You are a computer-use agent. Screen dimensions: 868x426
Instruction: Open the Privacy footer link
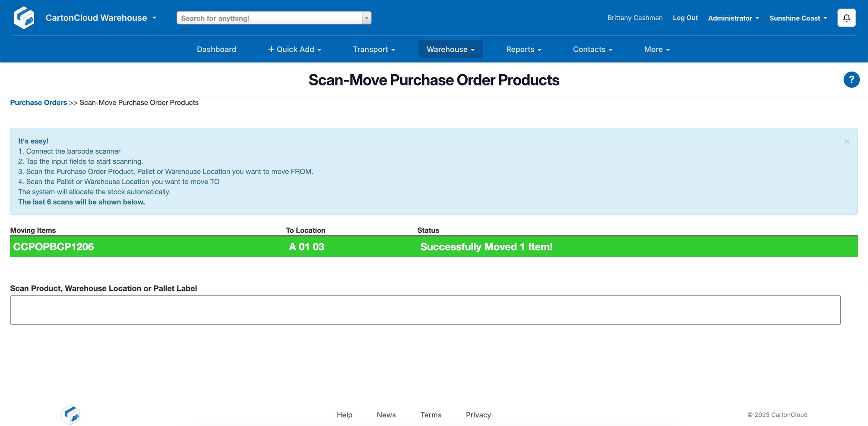click(x=478, y=415)
